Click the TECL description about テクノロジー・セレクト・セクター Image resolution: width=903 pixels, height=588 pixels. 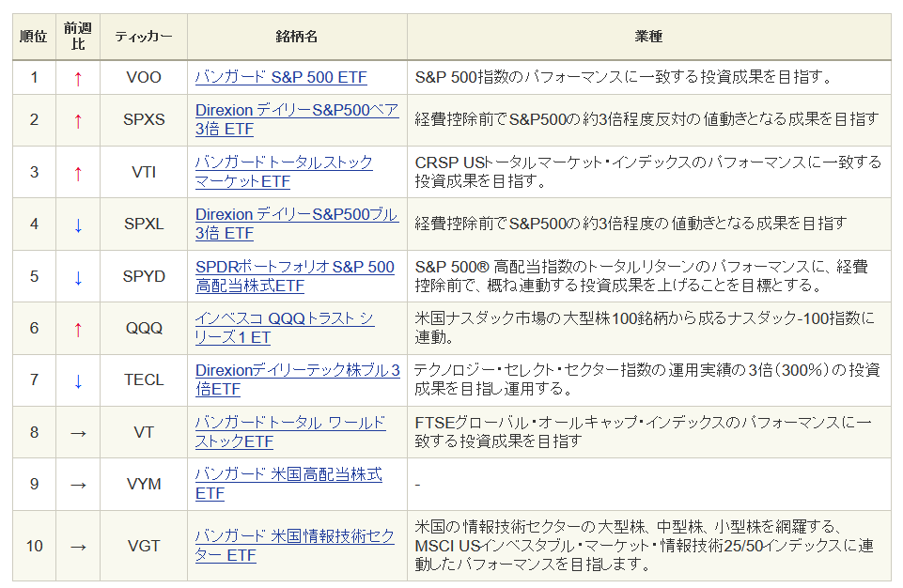click(647, 379)
